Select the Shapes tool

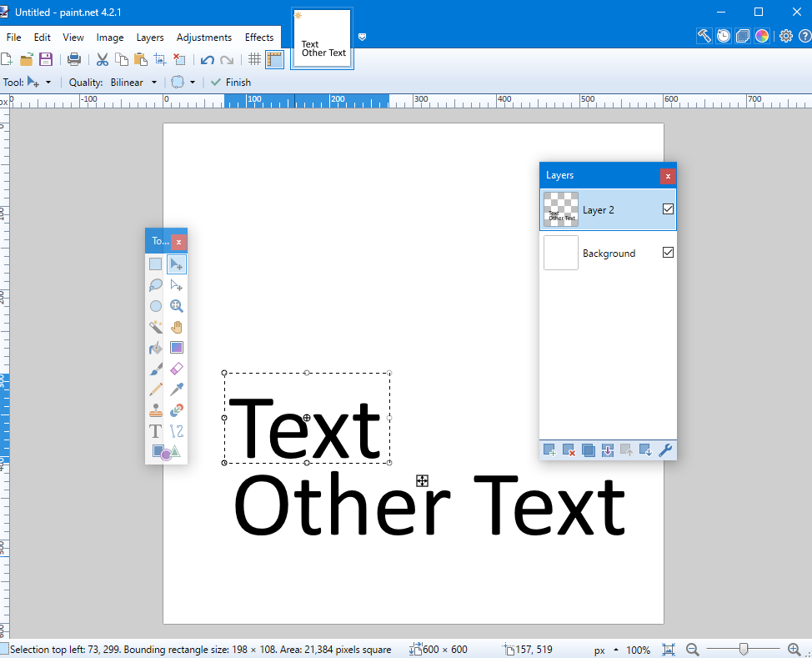point(166,452)
